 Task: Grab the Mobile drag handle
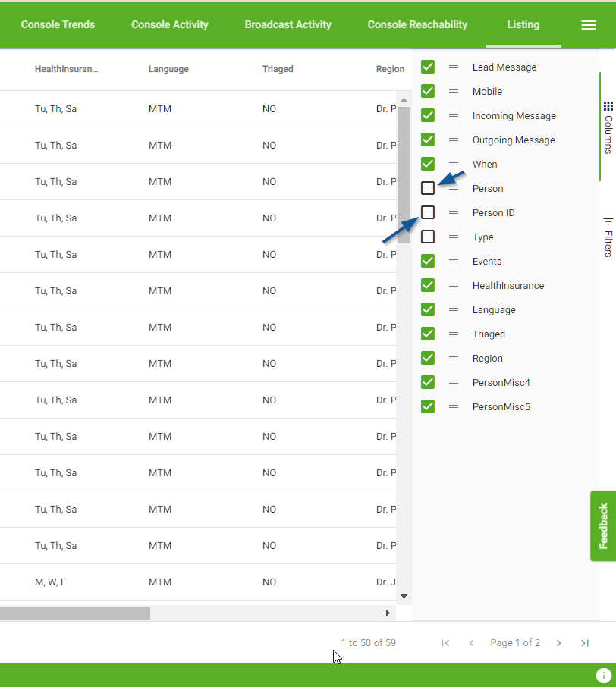pos(454,91)
